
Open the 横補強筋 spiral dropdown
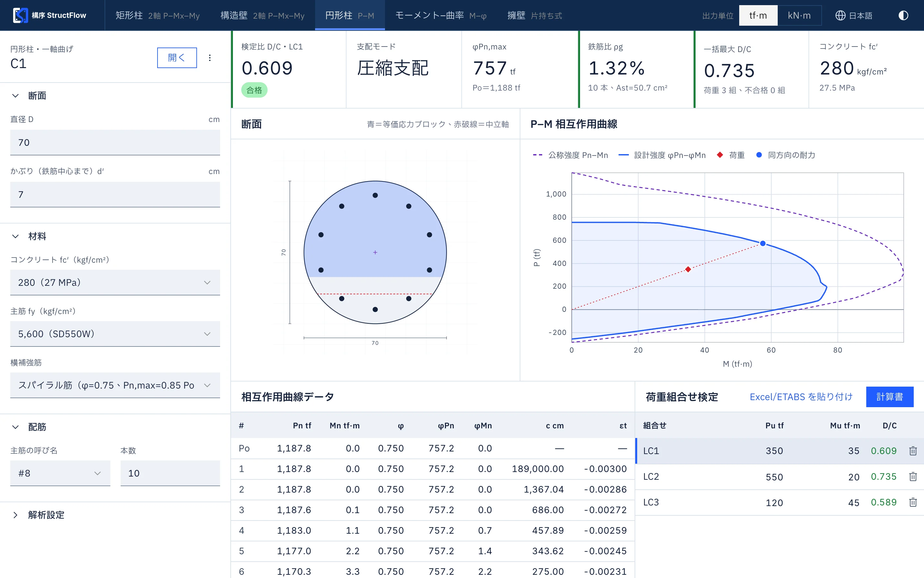click(x=115, y=385)
